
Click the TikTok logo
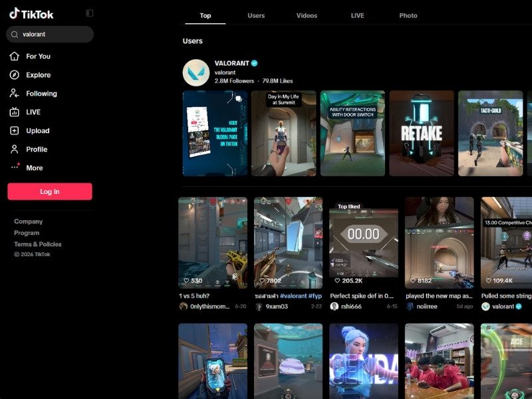point(31,14)
